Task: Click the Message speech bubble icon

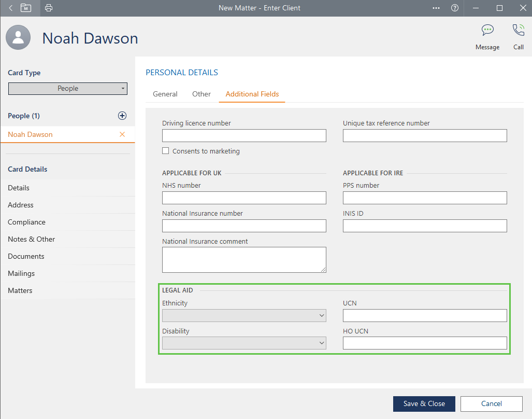Action: coord(487,30)
